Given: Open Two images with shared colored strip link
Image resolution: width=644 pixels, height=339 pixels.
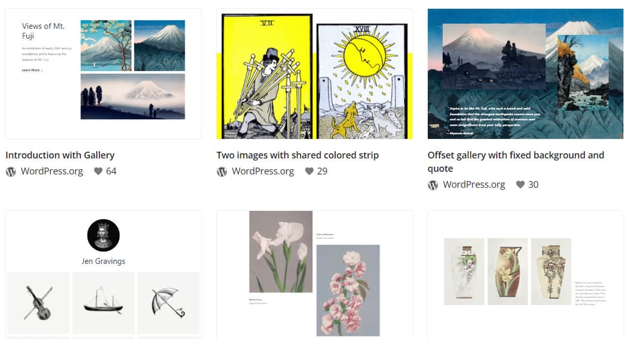Looking at the screenshot, I should point(298,155).
